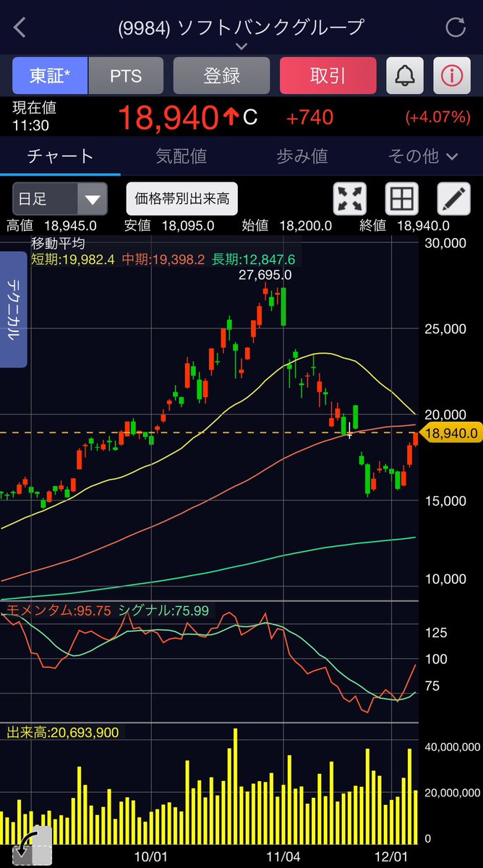Tap the 10/01 date axis label

[x=153, y=857]
